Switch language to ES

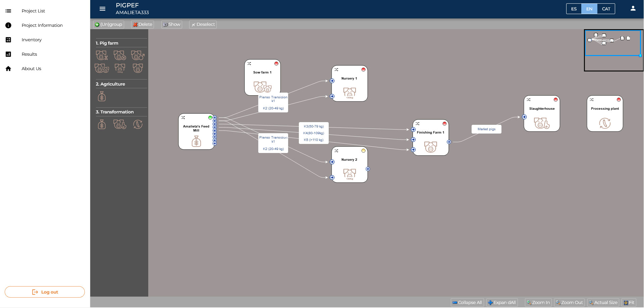click(574, 9)
